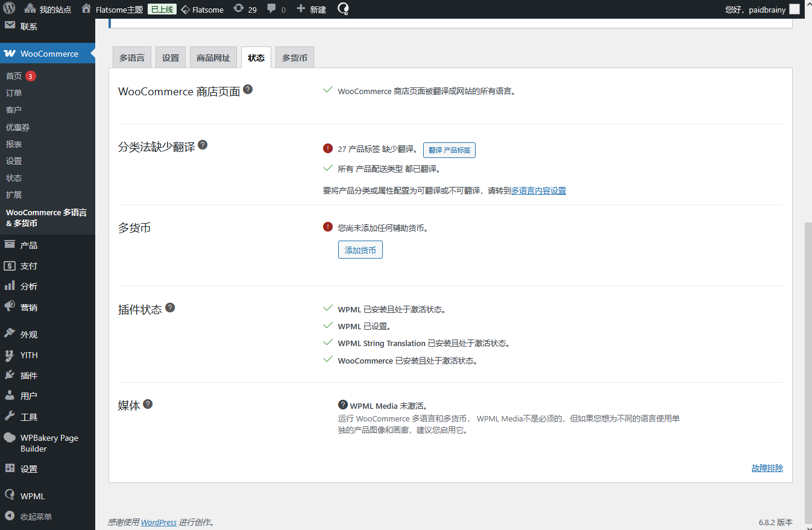The width and height of the screenshot is (812, 530).
Task: Open the 故障排除 link
Action: (767, 468)
